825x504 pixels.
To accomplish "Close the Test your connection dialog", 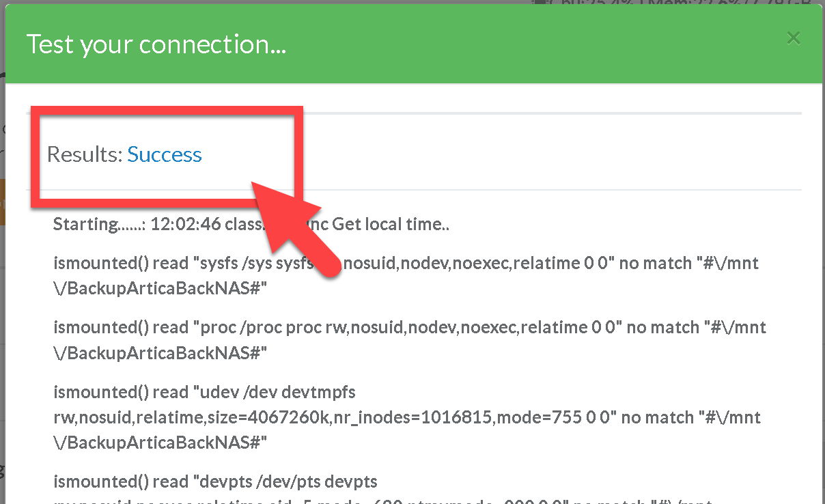I will tap(793, 38).
